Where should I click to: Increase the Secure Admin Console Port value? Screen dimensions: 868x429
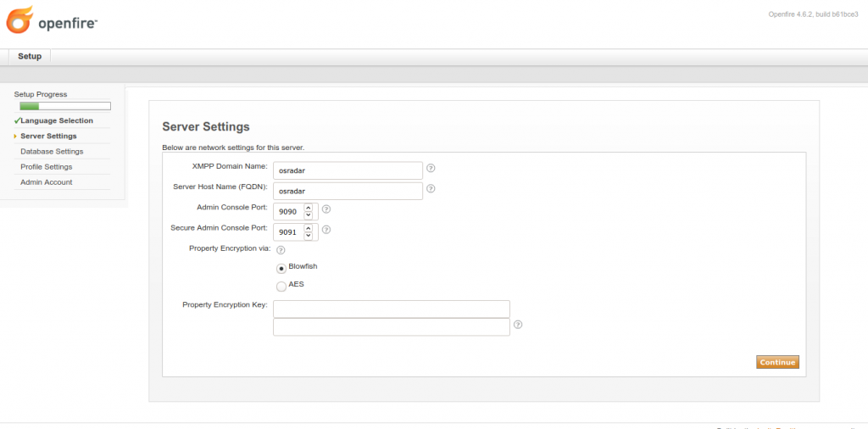pos(308,226)
